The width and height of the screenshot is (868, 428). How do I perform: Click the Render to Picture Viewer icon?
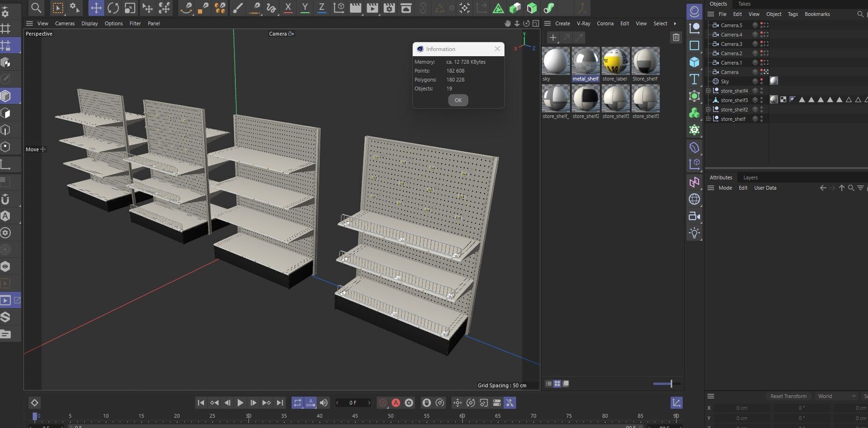pos(372,8)
